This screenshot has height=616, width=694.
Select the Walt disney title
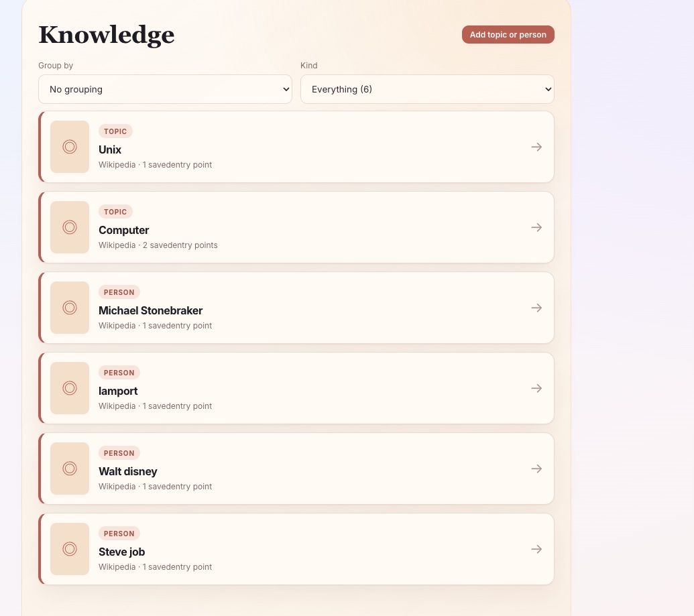(x=128, y=471)
